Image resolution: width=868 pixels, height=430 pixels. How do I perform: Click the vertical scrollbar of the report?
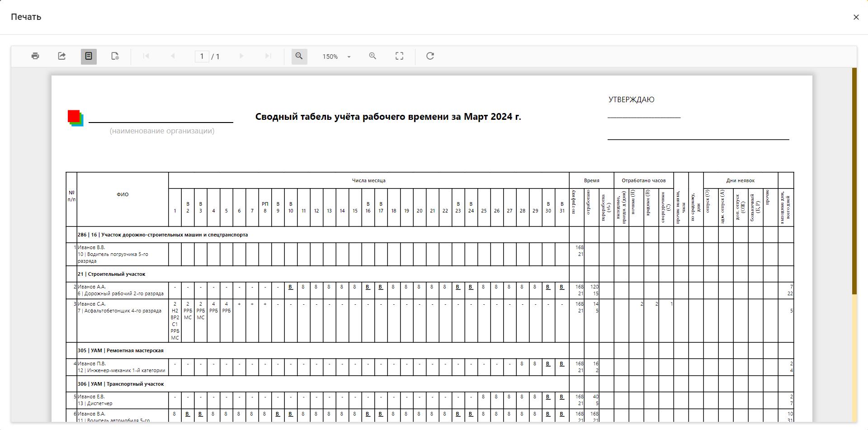click(854, 181)
